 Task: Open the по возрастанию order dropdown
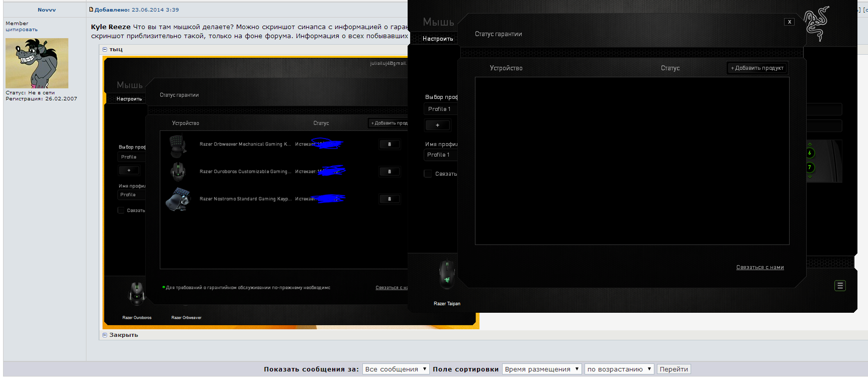(619, 369)
